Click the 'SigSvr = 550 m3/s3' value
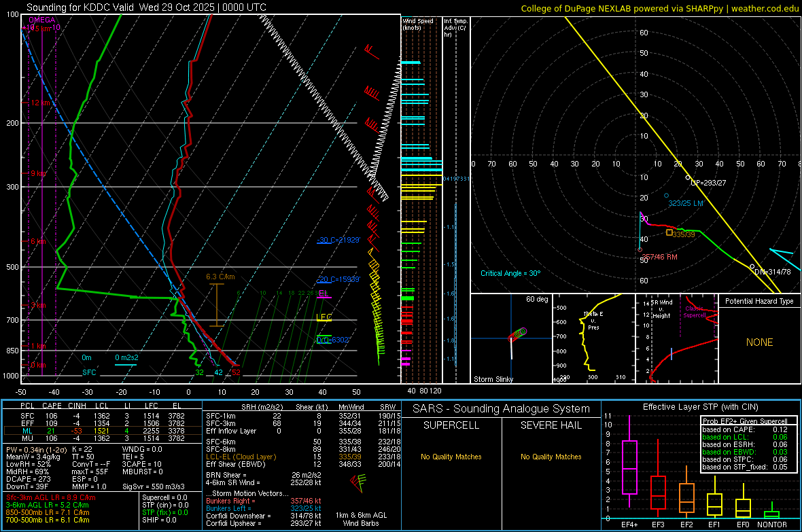This screenshot has width=802, height=532. click(x=154, y=486)
